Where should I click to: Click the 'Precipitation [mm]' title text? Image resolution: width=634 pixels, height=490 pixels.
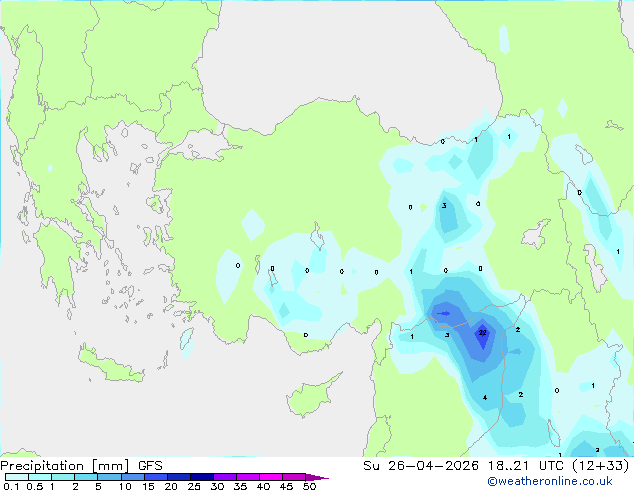[65, 466]
